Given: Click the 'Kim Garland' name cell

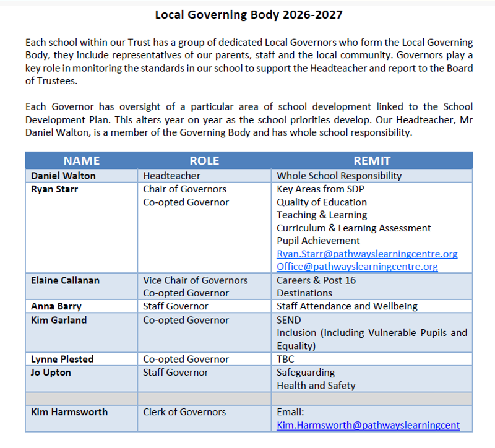Looking at the screenshot, I should click(82, 333).
